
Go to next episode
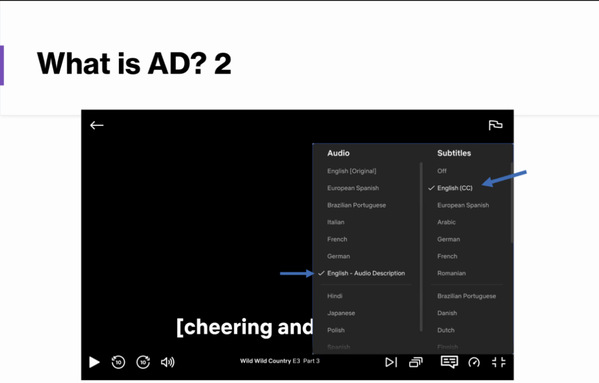pos(391,362)
